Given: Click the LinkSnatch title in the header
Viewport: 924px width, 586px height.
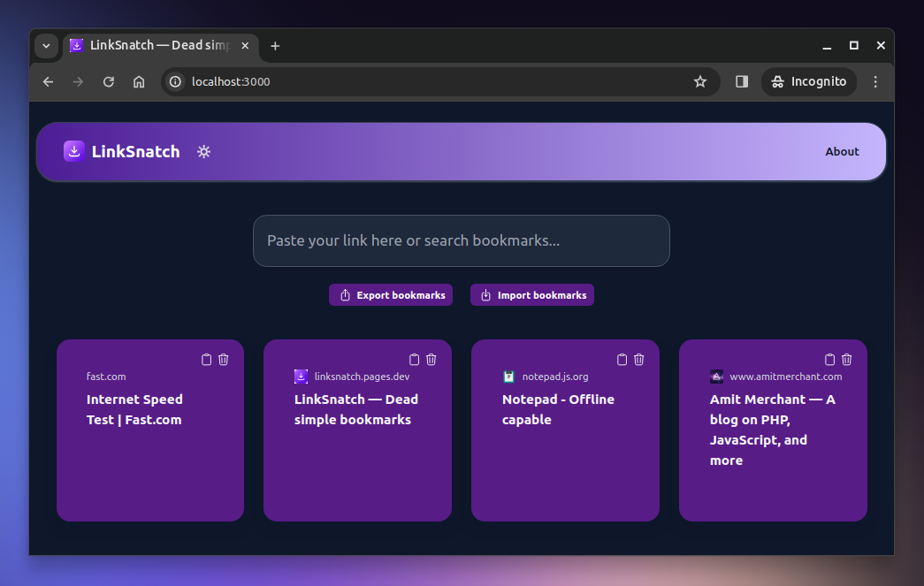Looking at the screenshot, I should coord(135,152).
